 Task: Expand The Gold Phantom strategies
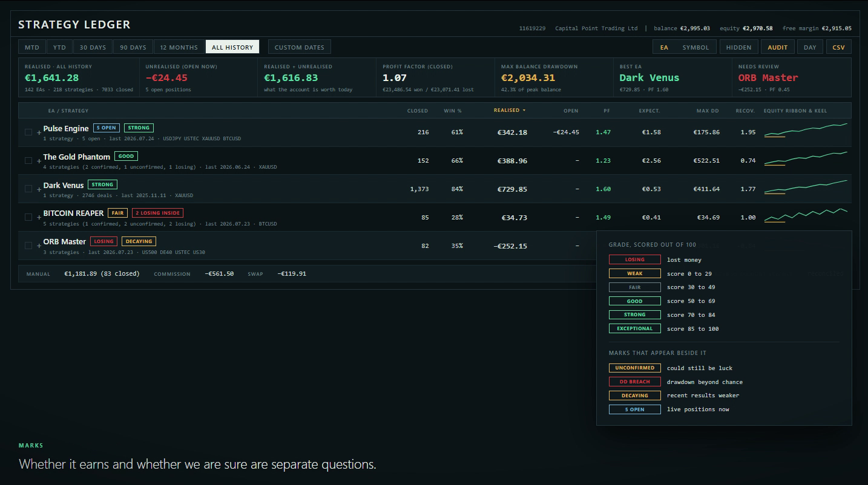pos(39,160)
